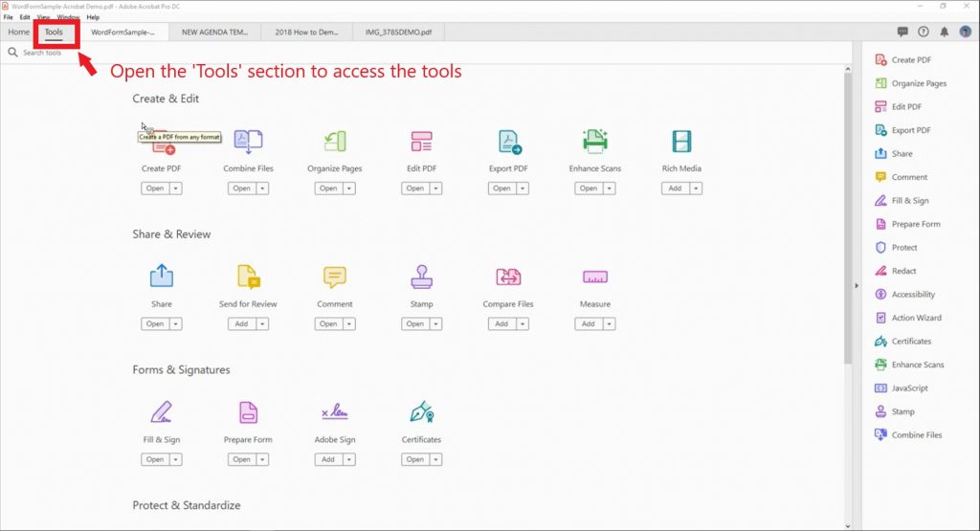This screenshot has height=531, width=980.
Task: Click the notifications bell icon
Action: click(945, 32)
